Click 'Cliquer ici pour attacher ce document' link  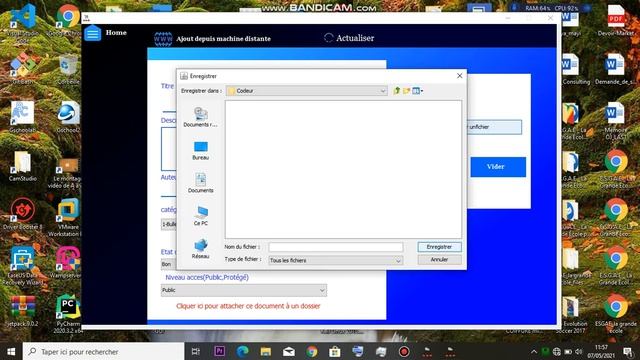coord(248,306)
